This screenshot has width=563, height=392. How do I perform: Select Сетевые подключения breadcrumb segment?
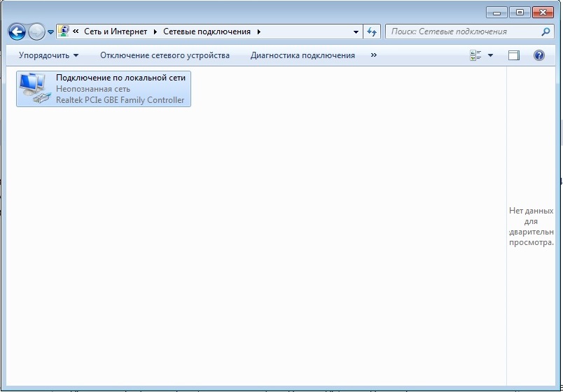coord(207,32)
